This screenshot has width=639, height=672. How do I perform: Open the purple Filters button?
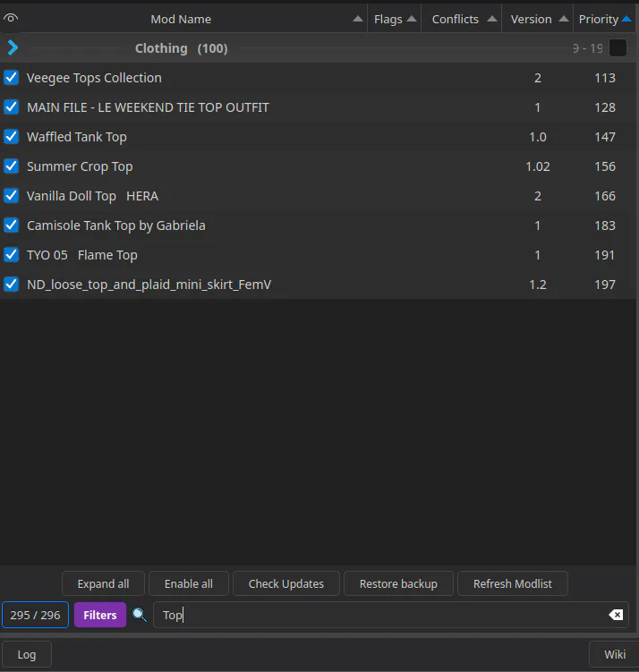100,615
